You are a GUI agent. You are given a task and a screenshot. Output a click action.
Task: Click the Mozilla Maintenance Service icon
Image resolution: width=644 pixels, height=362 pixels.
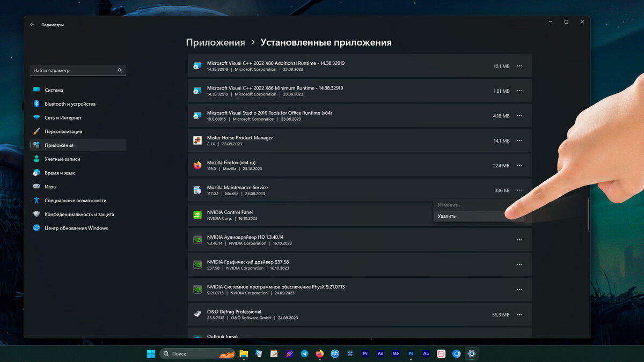pyautogui.click(x=197, y=190)
